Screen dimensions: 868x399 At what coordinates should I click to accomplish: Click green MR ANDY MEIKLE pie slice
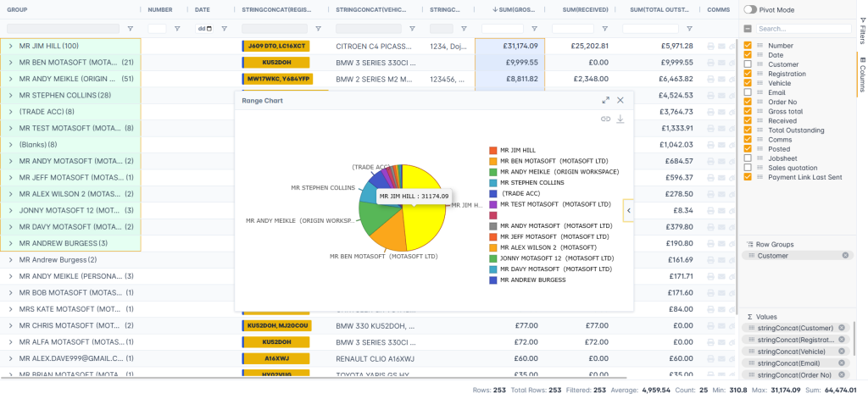pyautogui.click(x=376, y=219)
